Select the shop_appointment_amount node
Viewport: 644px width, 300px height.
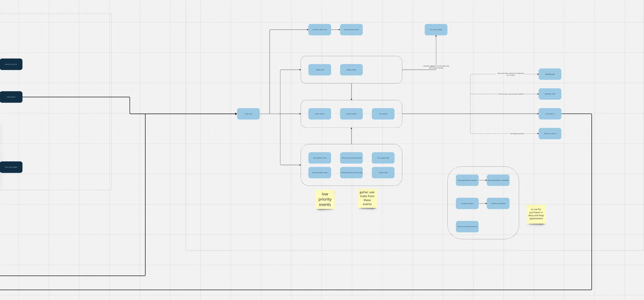467,180
